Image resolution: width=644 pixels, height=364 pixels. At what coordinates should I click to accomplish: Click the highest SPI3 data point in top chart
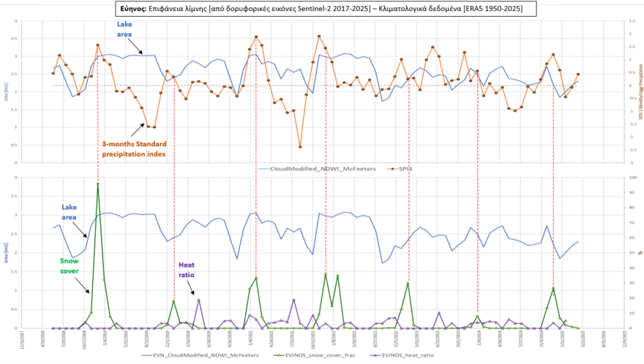pyautogui.click(x=318, y=36)
